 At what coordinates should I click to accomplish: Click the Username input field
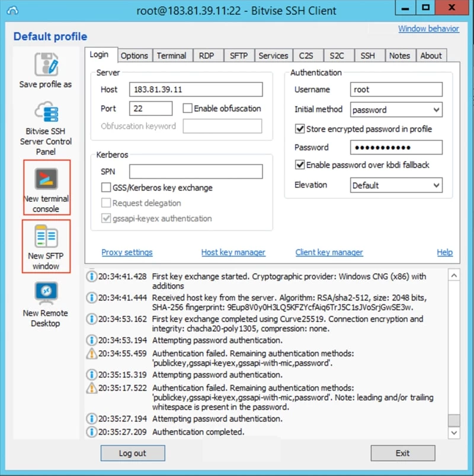(x=396, y=89)
